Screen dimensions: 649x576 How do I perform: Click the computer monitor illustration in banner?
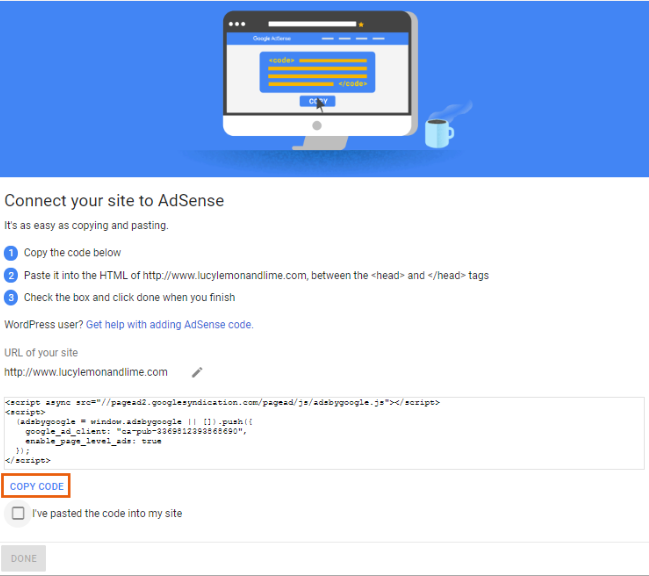(320, 79)
